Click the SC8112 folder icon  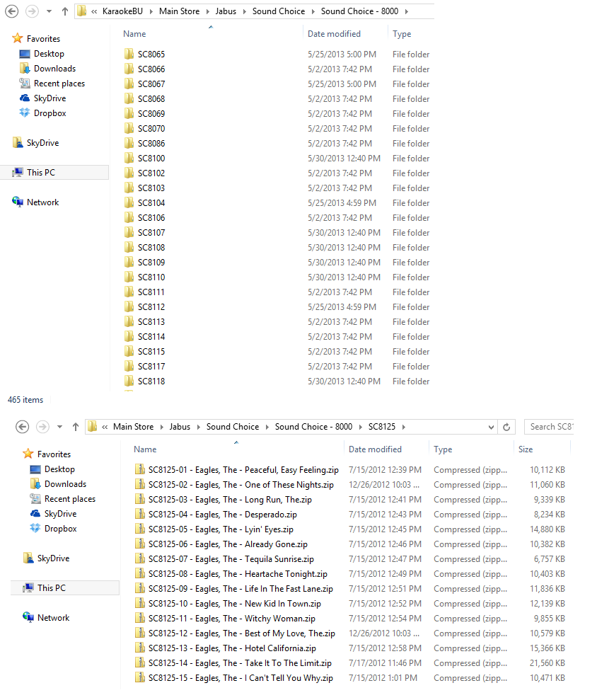(x=129, y=307)
